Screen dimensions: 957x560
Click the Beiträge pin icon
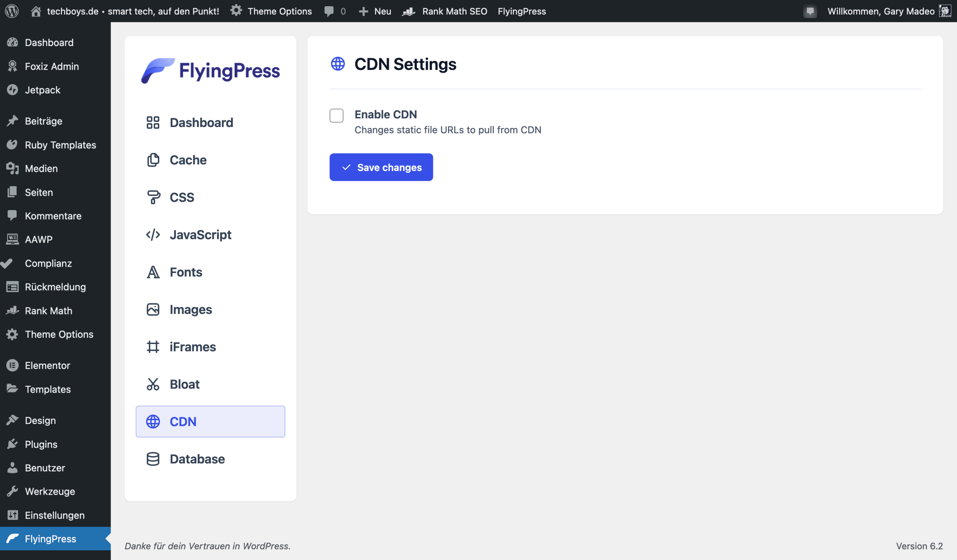pyautogui.click(x=13, y=121)
